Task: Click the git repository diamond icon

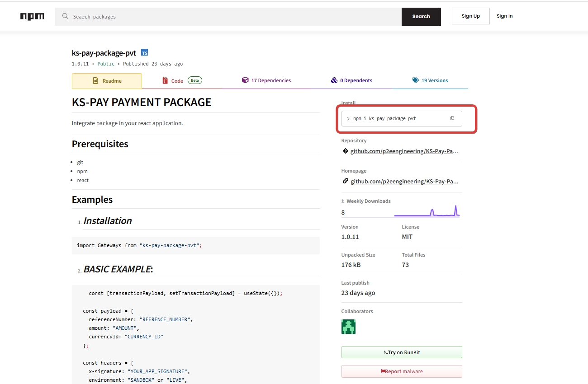Action: [x=345, y=151]
